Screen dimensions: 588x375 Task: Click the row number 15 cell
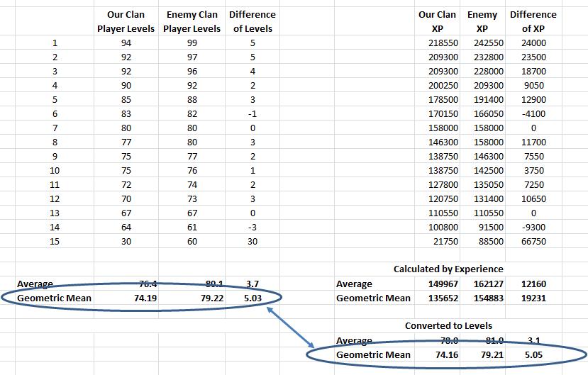tap(55, 242)
